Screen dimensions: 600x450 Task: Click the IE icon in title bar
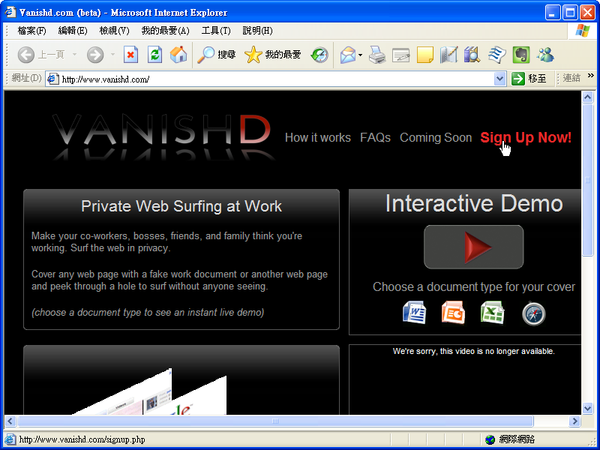[10, 12]
